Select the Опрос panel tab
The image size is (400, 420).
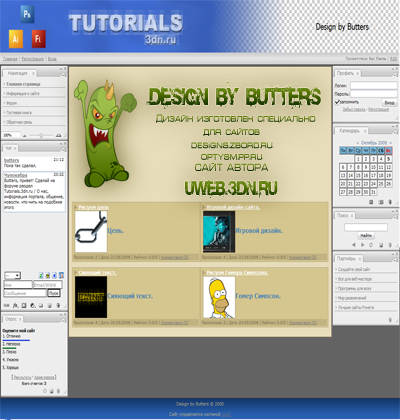point(13,319)
